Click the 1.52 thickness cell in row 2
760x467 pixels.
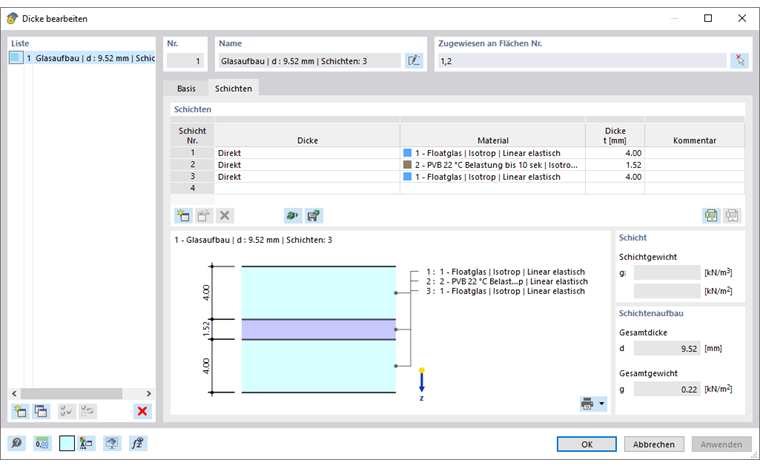[615, 165]
